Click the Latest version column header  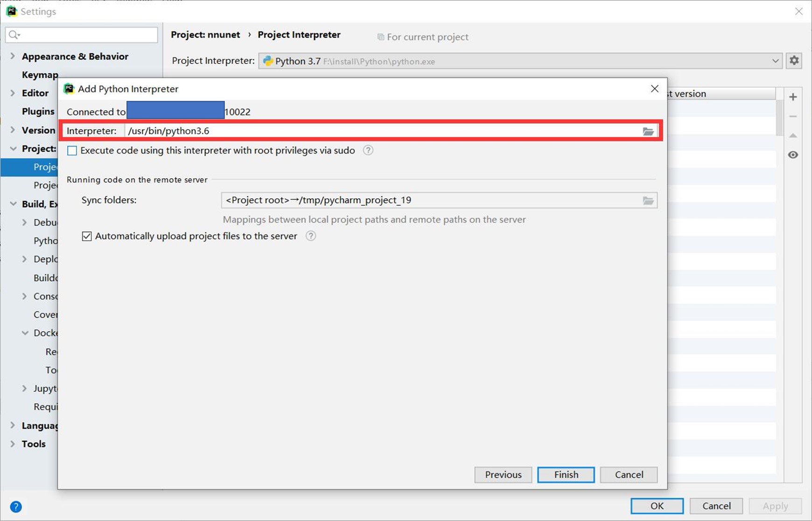(721, 94)
